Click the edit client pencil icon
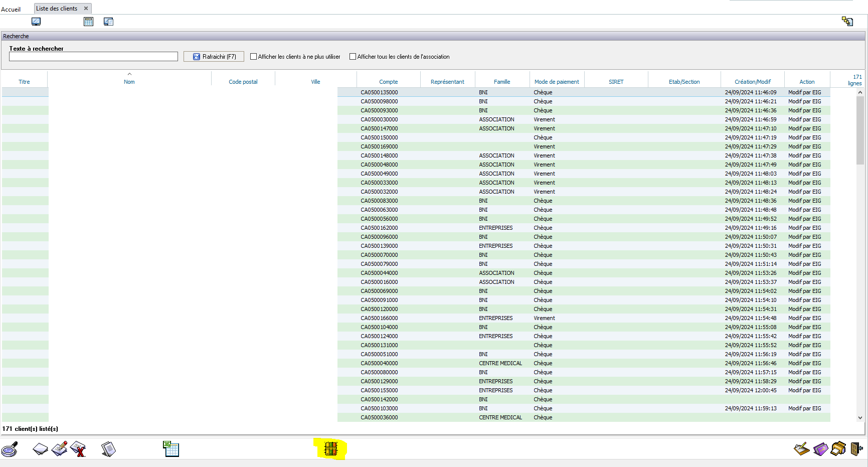Viewport: 868px width, 467px height. pyautogui.click(x=59, y=449)
